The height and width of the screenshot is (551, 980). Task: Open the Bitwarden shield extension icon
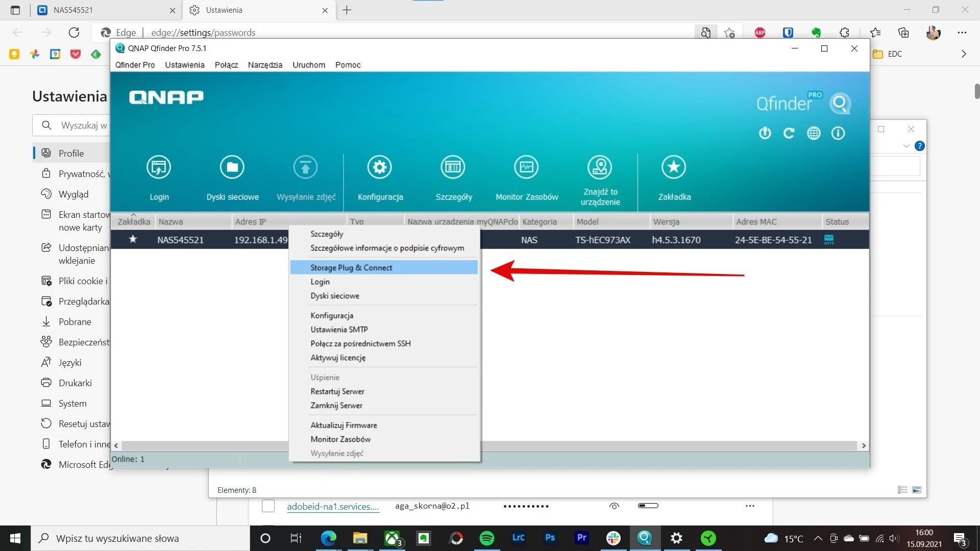(x=788, y=33)
